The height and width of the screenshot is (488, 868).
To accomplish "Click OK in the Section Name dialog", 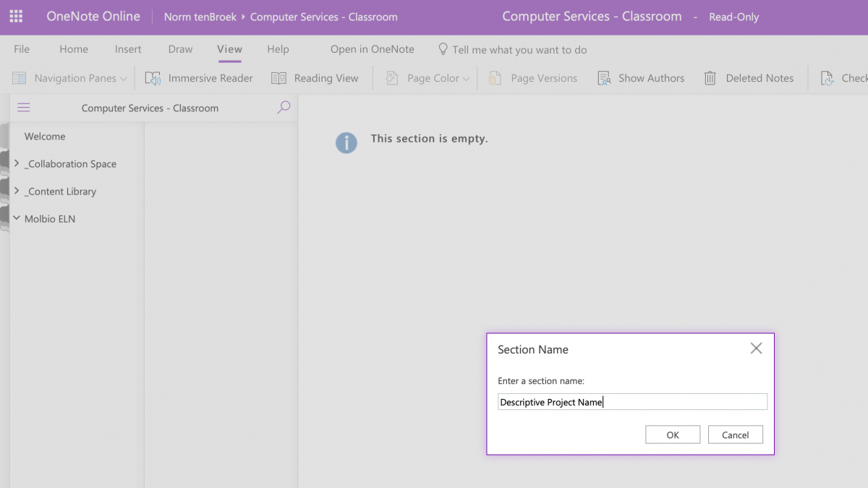I will click(673, 435).
